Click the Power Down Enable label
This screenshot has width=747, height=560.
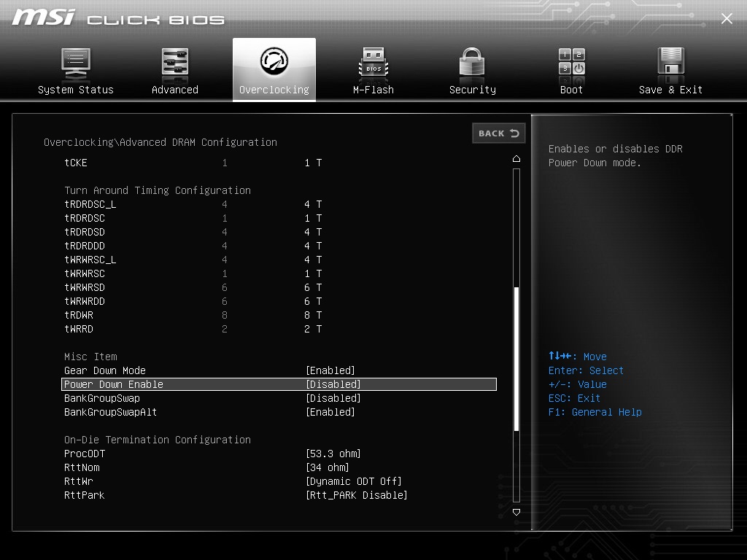(113, 384)
